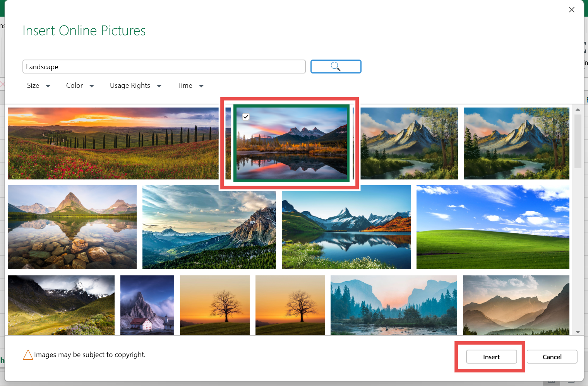The image size is (588, 386).
Task: Click the Landscape search text field
Action: (164, 67)
